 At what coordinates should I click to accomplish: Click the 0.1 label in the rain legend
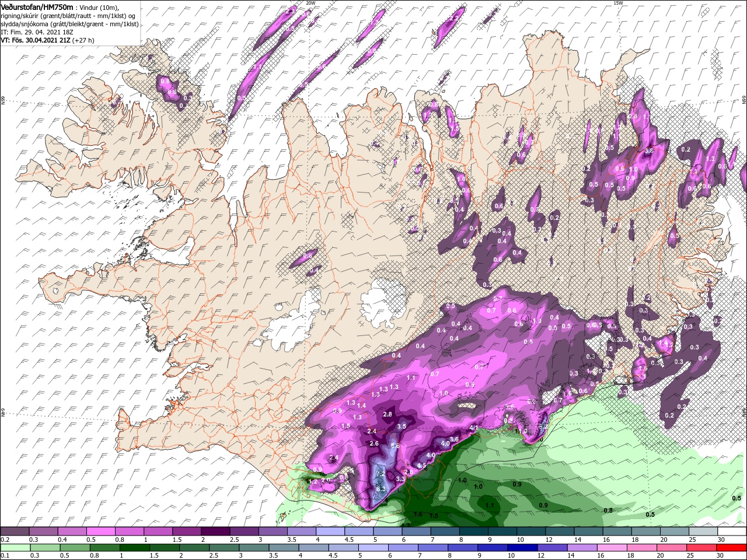(x=5, y=555)
